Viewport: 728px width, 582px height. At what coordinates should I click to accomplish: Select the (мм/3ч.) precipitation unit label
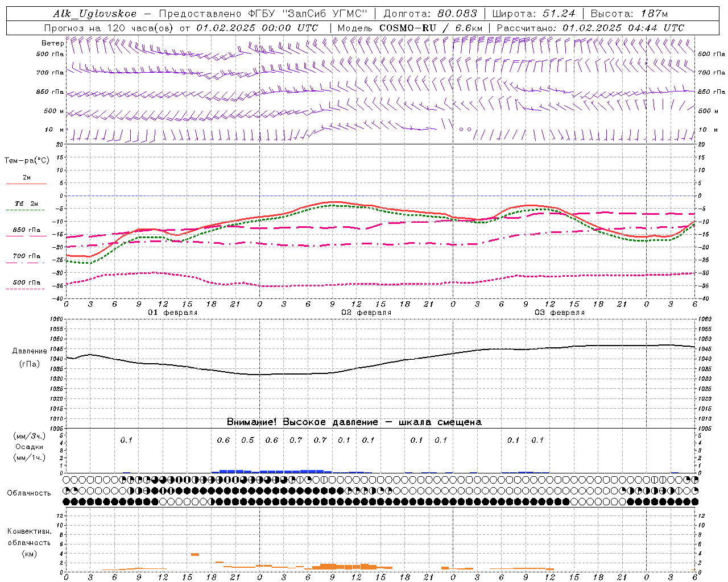coord(30,436)
